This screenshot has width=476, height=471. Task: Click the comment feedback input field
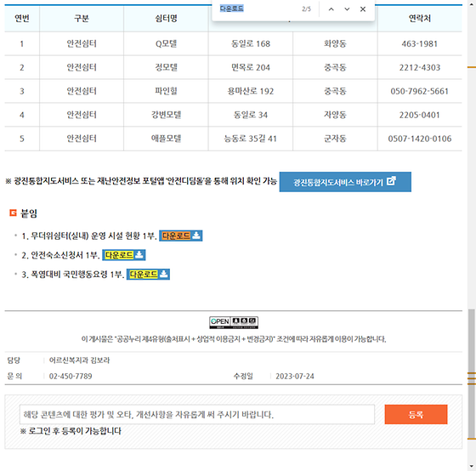197,414
